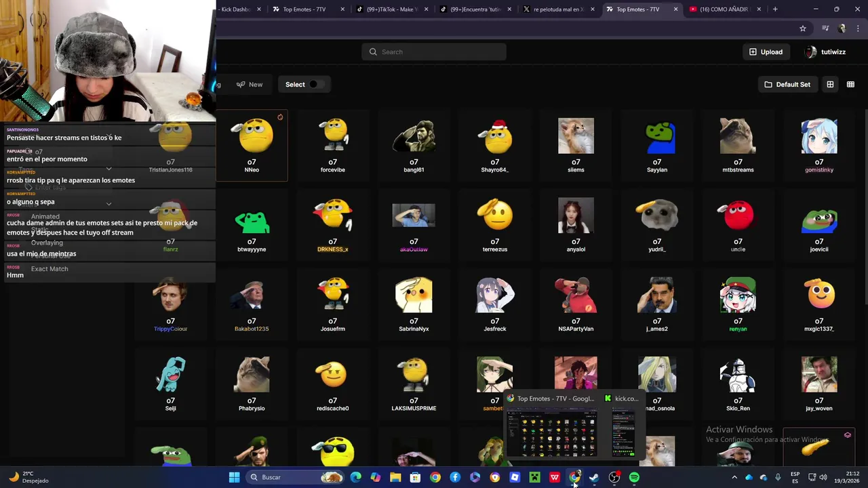Open o7 emote by akaOutlaw

pyautogui.click(x=414, y=225)
